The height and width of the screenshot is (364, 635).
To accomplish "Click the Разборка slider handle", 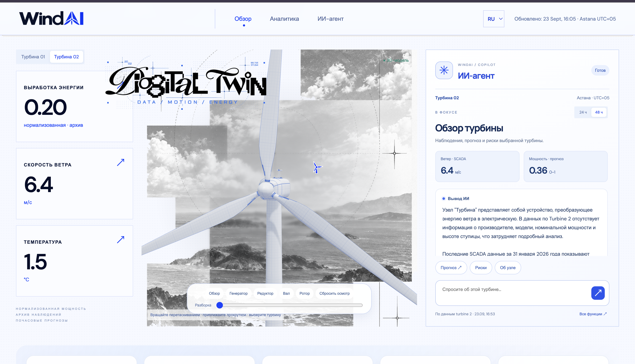I will (x=219, y=305).
